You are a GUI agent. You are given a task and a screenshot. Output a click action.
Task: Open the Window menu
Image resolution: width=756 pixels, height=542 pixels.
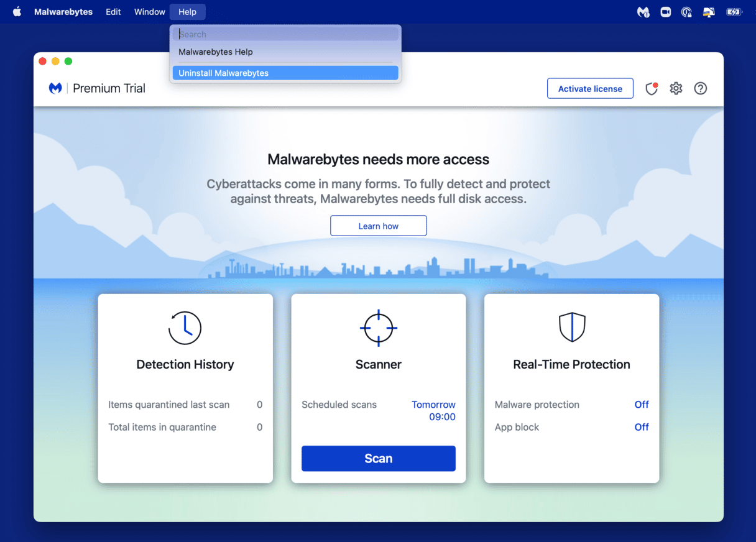[150, 12]
